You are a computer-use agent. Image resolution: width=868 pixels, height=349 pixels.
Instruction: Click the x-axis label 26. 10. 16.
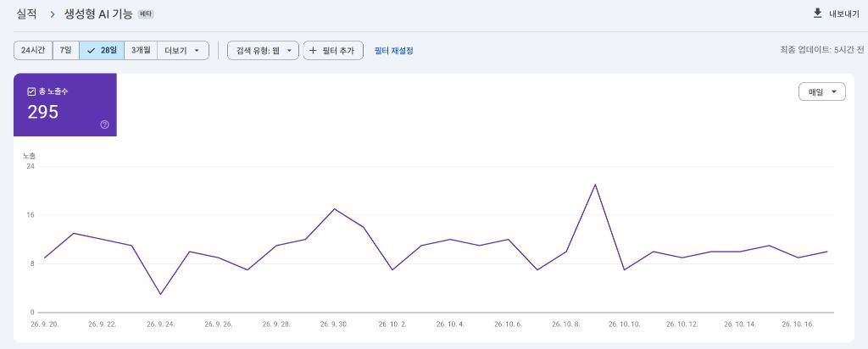(x=798, y=324)
